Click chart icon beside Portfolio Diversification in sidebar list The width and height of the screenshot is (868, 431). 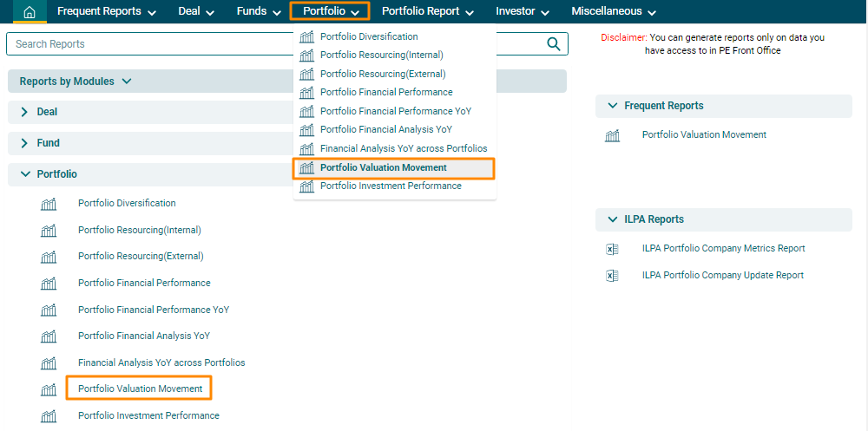(x=49, y=204)
